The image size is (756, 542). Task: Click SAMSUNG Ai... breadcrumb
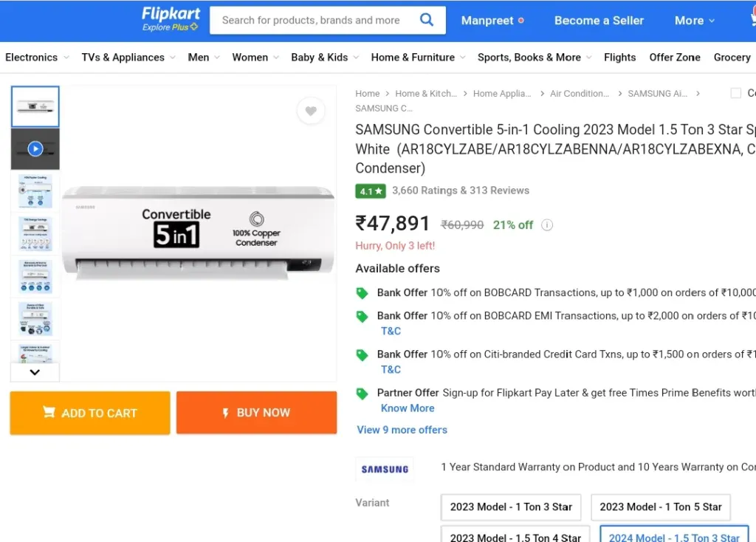[x=657, y=93]
